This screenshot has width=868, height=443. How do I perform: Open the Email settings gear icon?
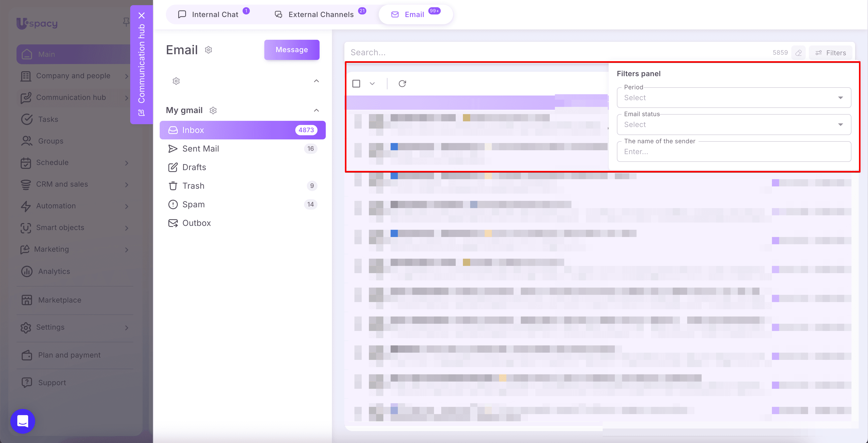click(x=208, y=50)
